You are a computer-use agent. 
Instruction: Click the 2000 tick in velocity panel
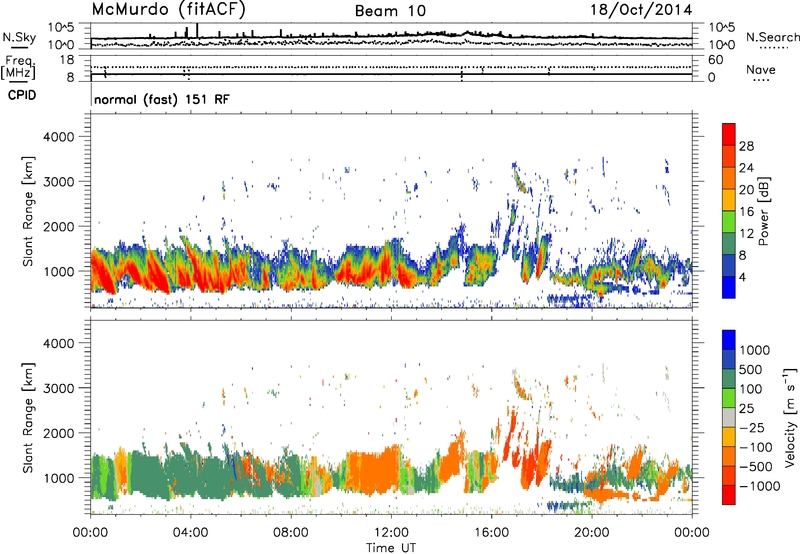[x=58, y=433]
